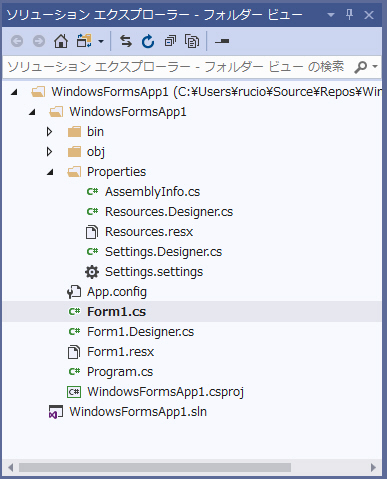Switch between solution and folder view icon
Image resolution: width=387 pixels, height=479 pixels.
click(x=84, y=41)
